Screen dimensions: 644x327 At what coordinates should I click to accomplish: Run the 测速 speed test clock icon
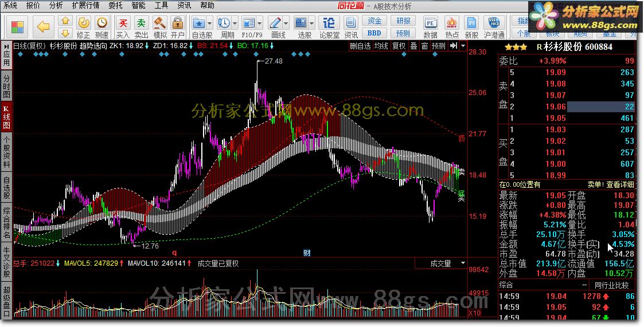[x=102, y=27]
